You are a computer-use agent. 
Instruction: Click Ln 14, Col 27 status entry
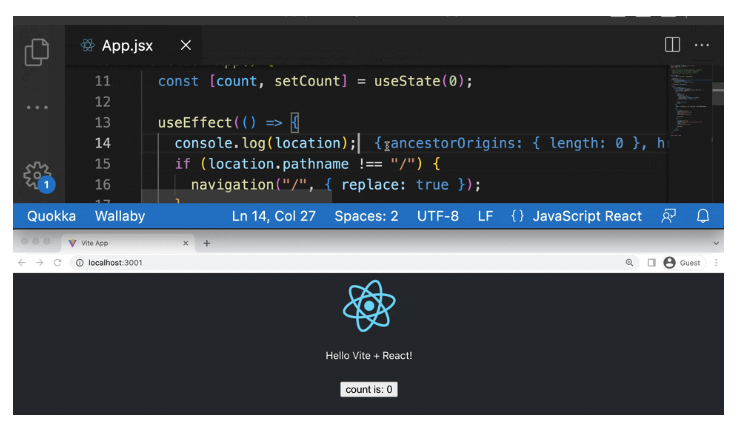(273, 216)
